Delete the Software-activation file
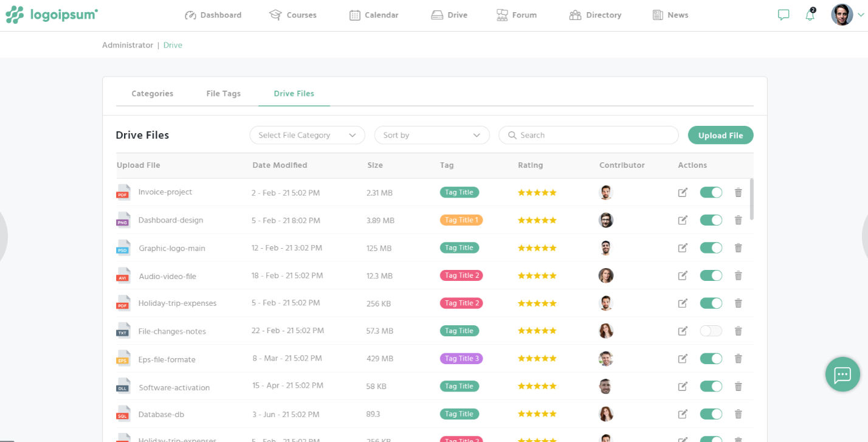Screen dimensions: 868x442 (738, 386)
